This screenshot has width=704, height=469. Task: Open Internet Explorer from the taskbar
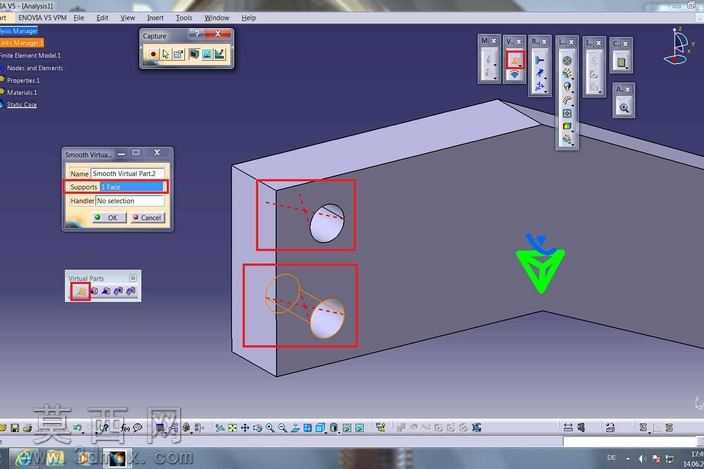(x=25, y=458)
